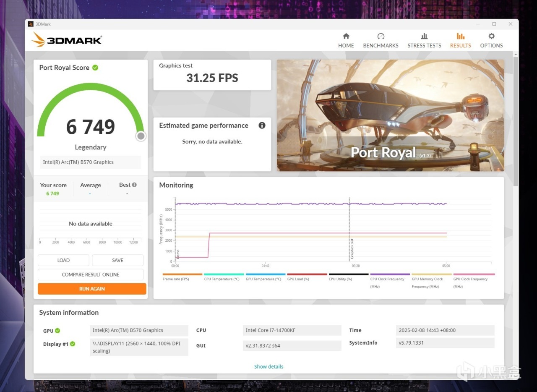
Task: Toggle the GPU Clock Frequency chart series
Action: tap(474, 281)
